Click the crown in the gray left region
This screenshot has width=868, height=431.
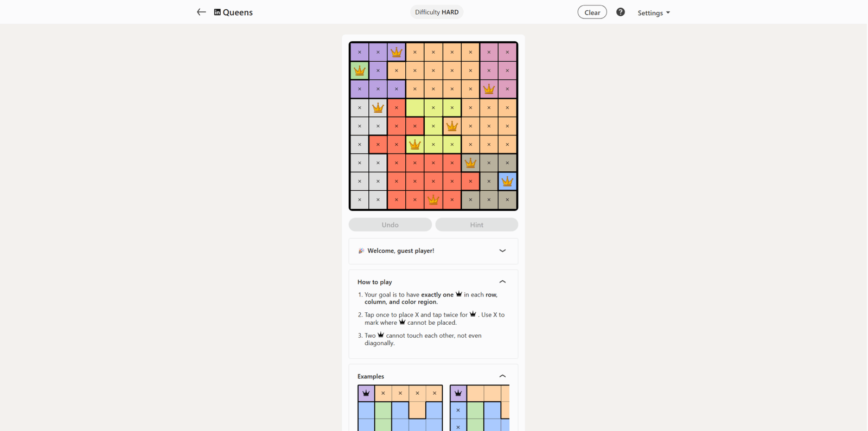[x=378, y=107]
